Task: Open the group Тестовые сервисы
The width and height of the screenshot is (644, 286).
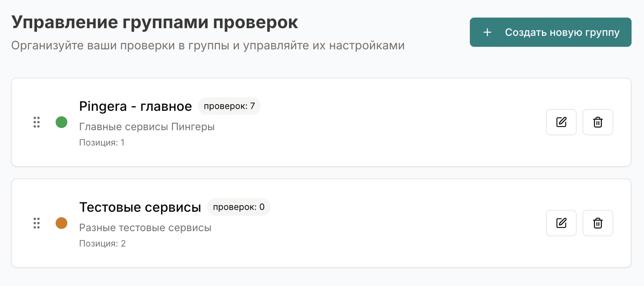Action: 141,207
